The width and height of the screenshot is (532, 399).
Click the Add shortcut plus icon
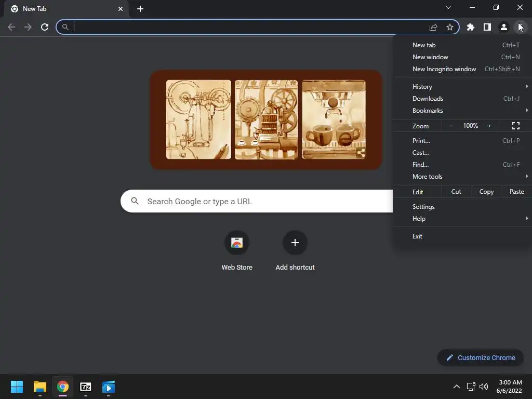click(295, 243)
